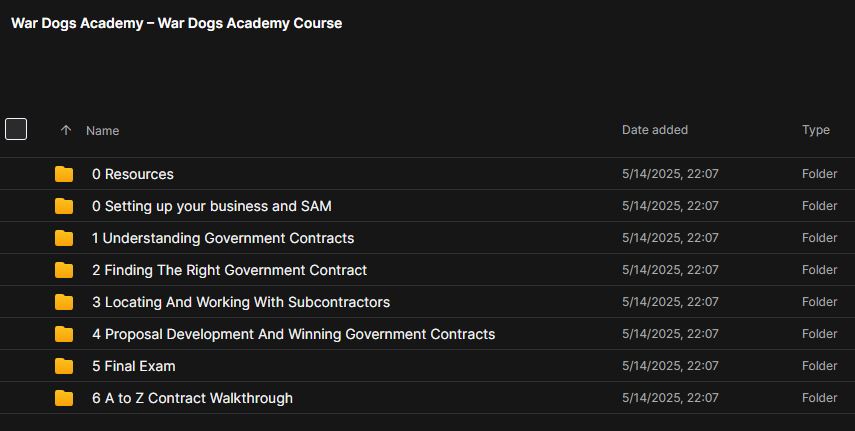
Task: Click folder icon for Locating And Working With Subcontractors
Action: click(64, 302)
